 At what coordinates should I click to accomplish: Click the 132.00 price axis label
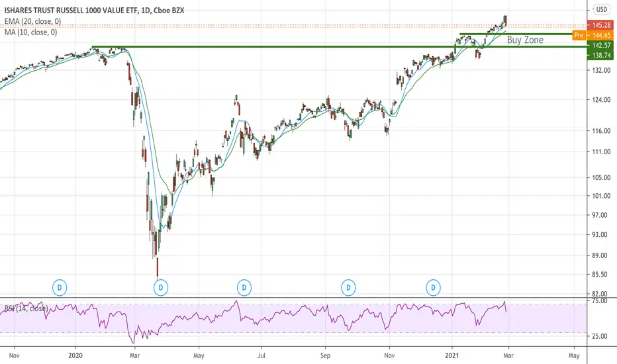[x=601, y=70]
